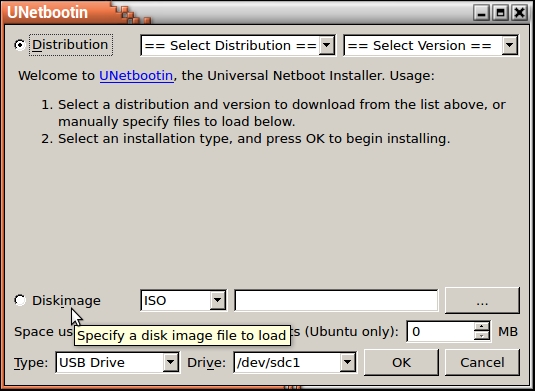Click the Cancel button
This screenshot has height=391, width=535.
482,362
